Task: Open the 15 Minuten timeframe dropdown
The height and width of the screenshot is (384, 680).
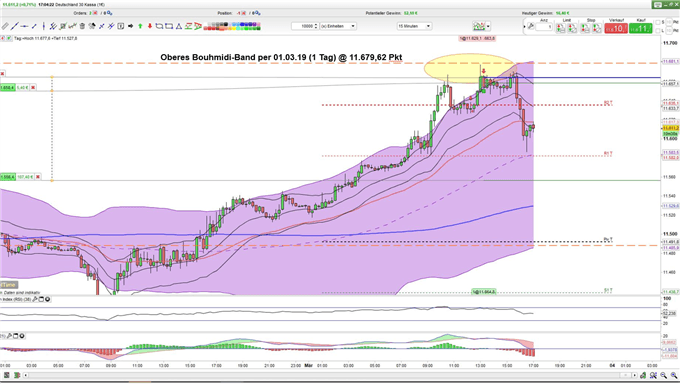Action: coord(414,26)
